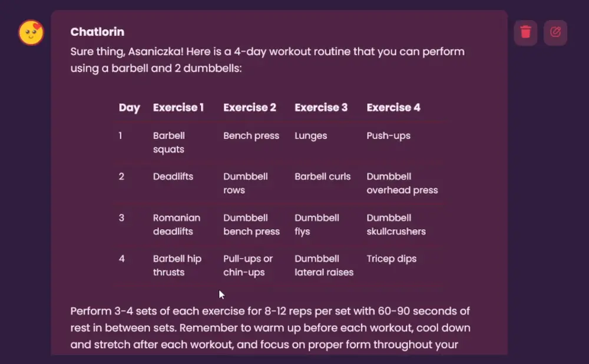The image size is (589, 364).
Task: Select the Exercise 1 column header
Action: (178, 108)
